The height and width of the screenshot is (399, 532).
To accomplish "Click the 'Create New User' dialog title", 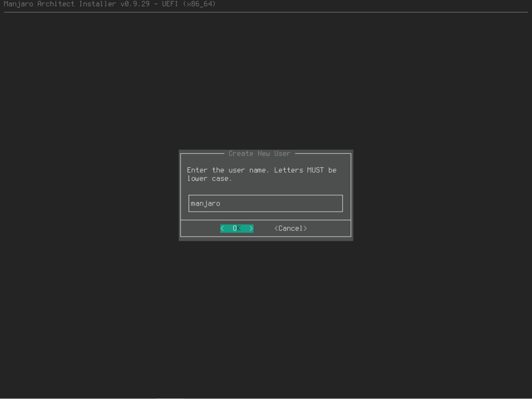I will click(x=259, y=154).
